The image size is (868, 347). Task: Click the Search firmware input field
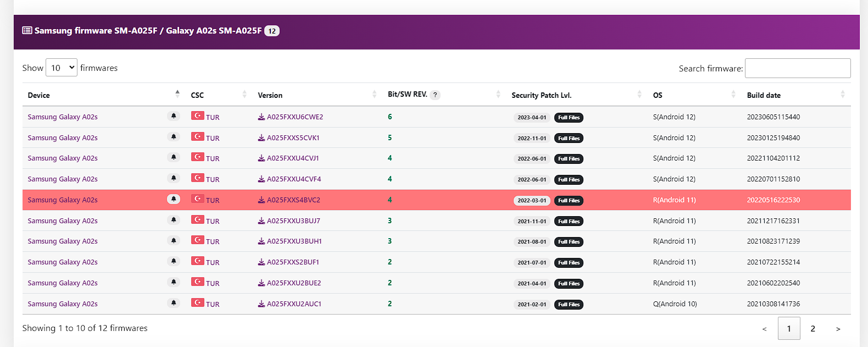point(797,68)
